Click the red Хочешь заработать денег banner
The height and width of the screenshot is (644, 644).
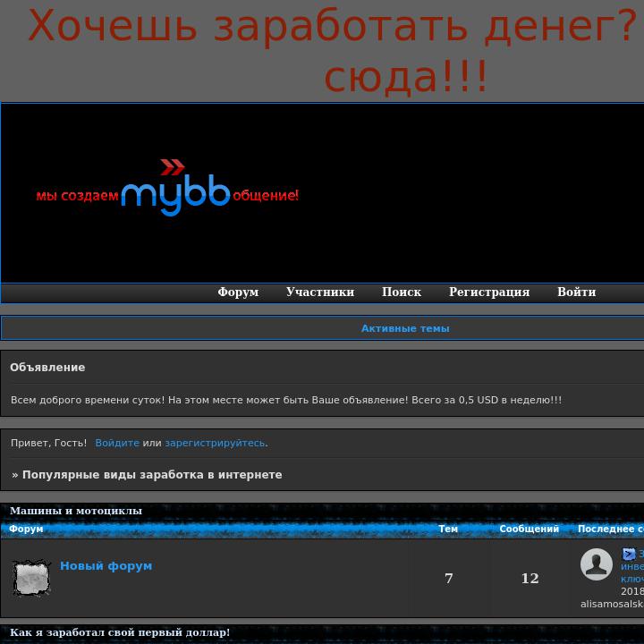pos(333,50)
